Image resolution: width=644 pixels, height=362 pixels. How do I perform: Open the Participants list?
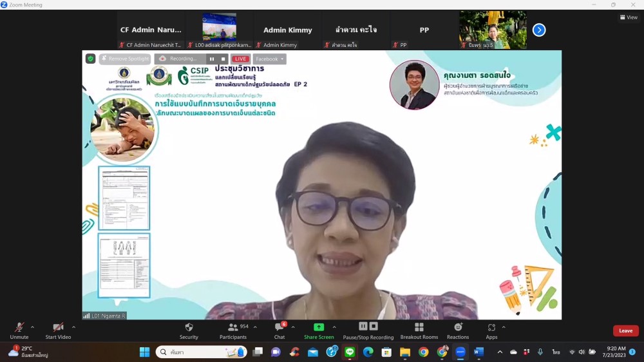233,330
